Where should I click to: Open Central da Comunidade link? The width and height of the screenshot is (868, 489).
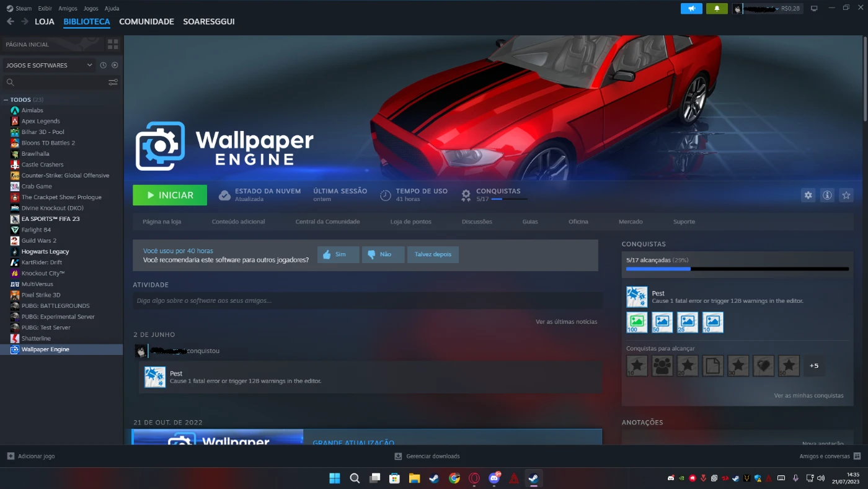(x=327, y=222)
